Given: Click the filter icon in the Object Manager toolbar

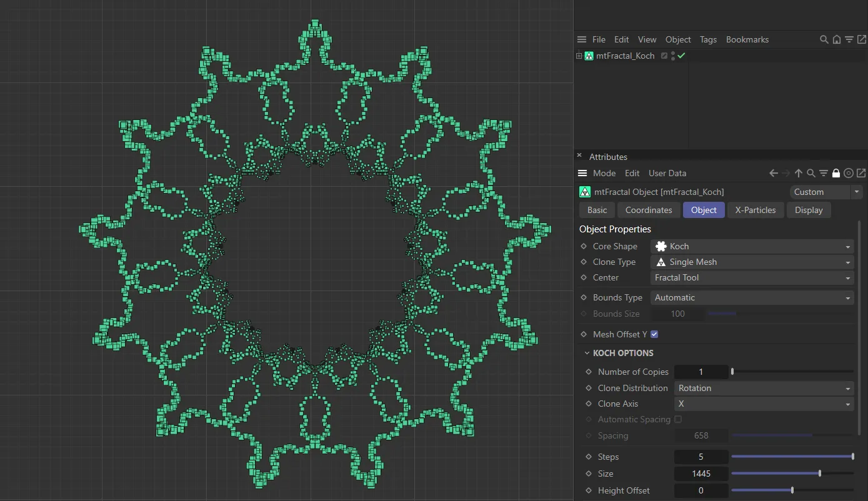Looking at the screenshot, I should tap(849, 39).
